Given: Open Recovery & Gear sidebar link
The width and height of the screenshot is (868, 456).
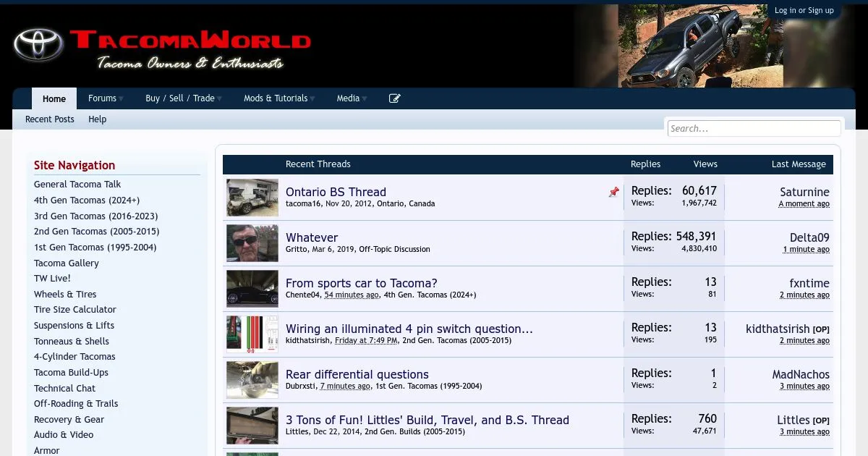Looking at the screenshot, I should click(69, 420).
